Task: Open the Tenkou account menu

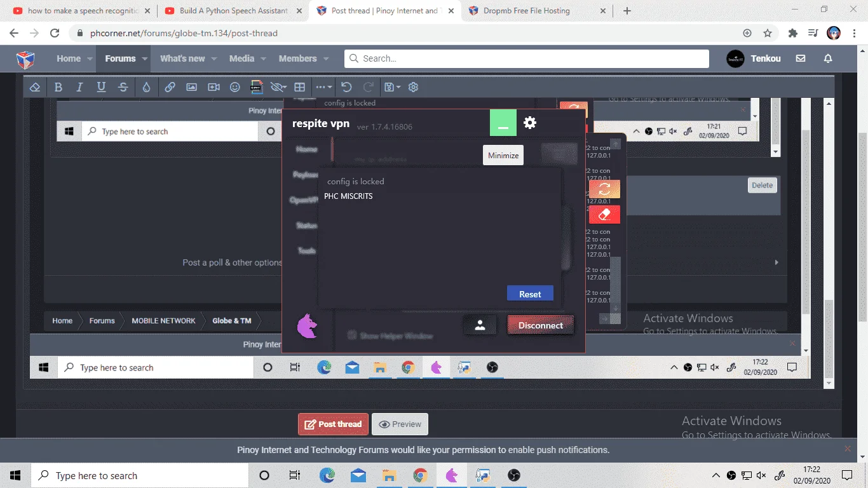Action: pyautogui.click(x=754, y=58)
